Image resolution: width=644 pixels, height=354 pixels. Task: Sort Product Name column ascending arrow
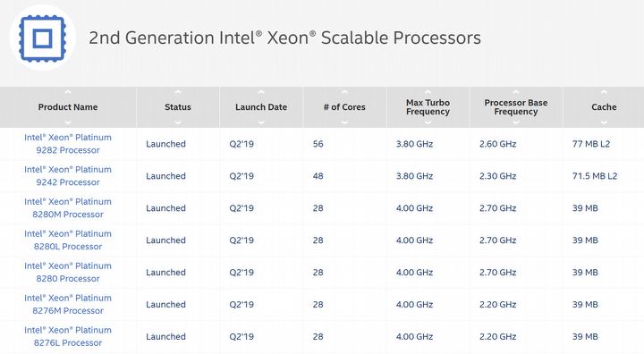pyautogui.click(x=68, y=92)
